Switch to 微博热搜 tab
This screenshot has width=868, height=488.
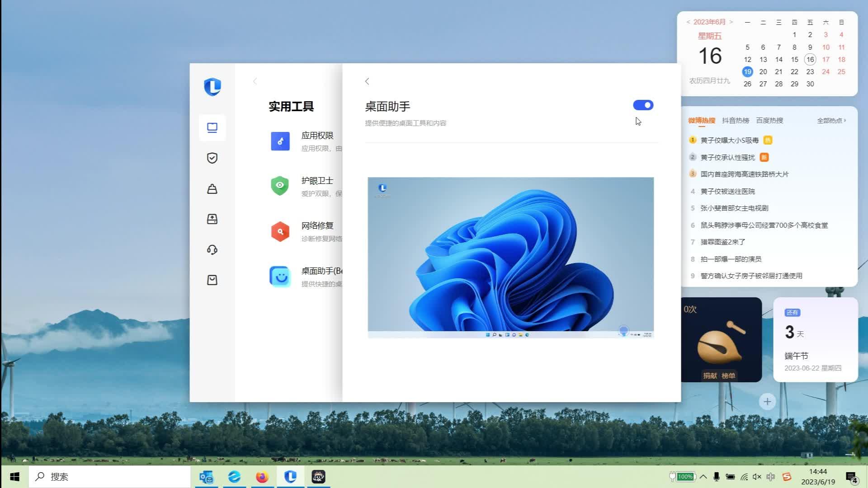tap(702, 121)
